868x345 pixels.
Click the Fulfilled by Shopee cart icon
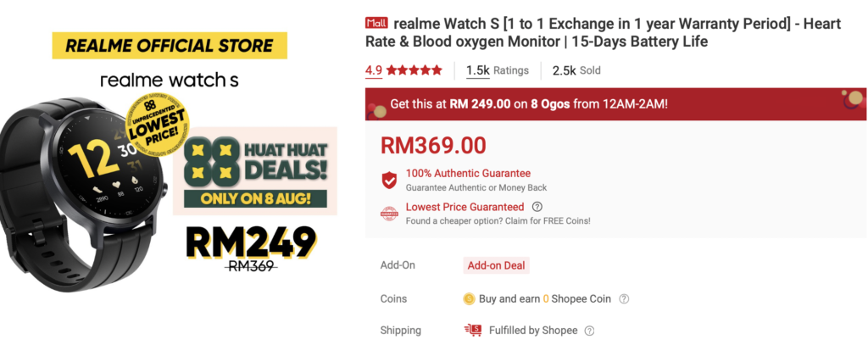coord(473,331)
